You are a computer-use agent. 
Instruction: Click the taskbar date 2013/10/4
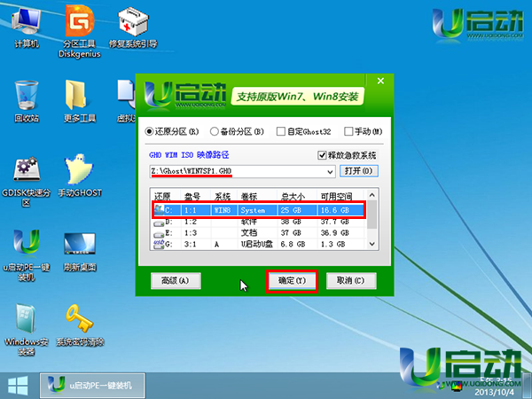pos(495,392)
